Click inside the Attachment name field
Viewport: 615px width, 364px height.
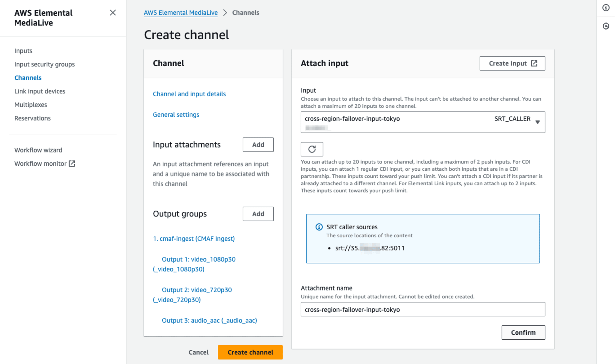pos(423,309)
